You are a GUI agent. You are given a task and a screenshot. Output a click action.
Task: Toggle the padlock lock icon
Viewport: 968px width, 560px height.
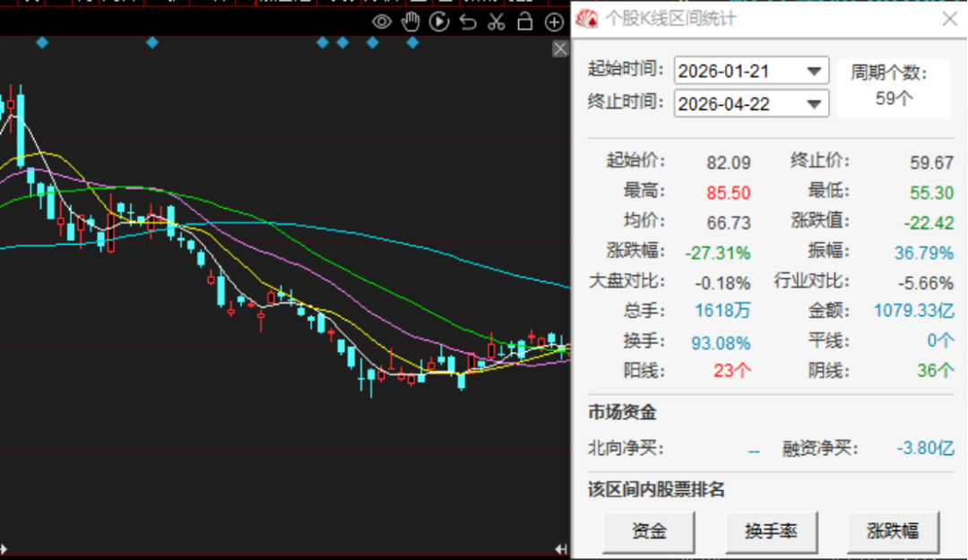[x=525, y=22]
